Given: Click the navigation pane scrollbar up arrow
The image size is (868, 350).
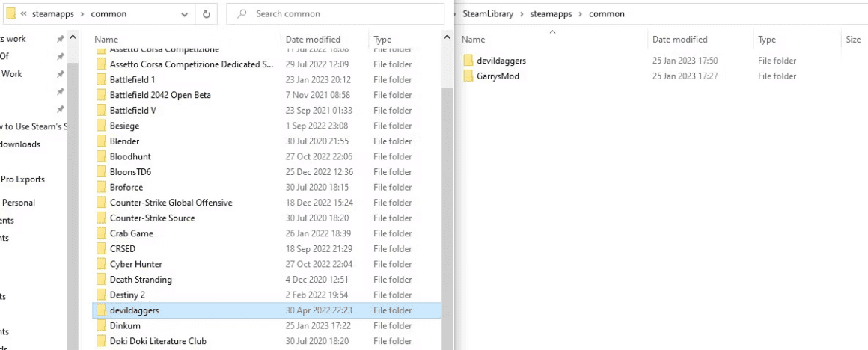Looking at the screenshot, I should (x=73, y=37).
